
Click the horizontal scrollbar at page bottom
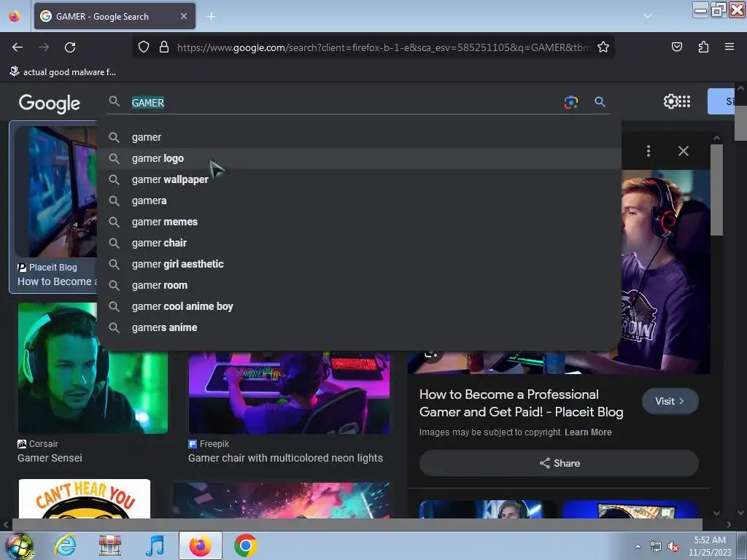pos(357,524)
